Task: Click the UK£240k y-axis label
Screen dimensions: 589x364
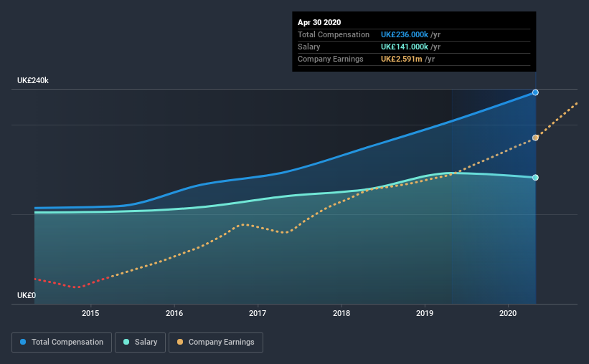Action: click(33, 80)
